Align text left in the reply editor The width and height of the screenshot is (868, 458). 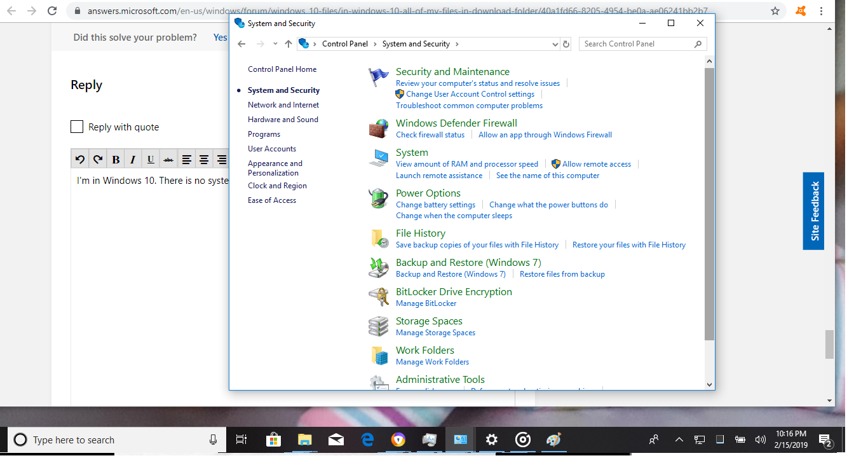186,159
